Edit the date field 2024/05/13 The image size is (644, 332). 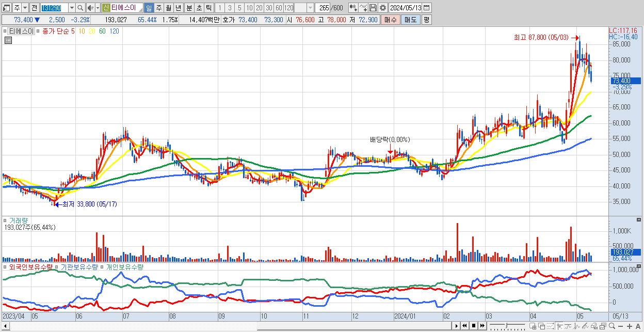pyautogui.click(x=406, y=8)
